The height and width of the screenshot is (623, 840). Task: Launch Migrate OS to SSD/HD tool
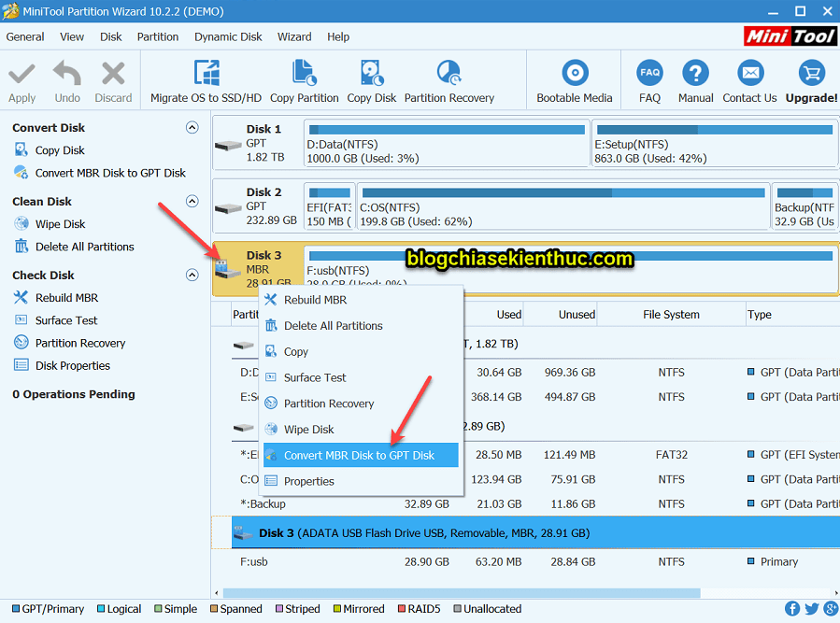coord(206,81)
